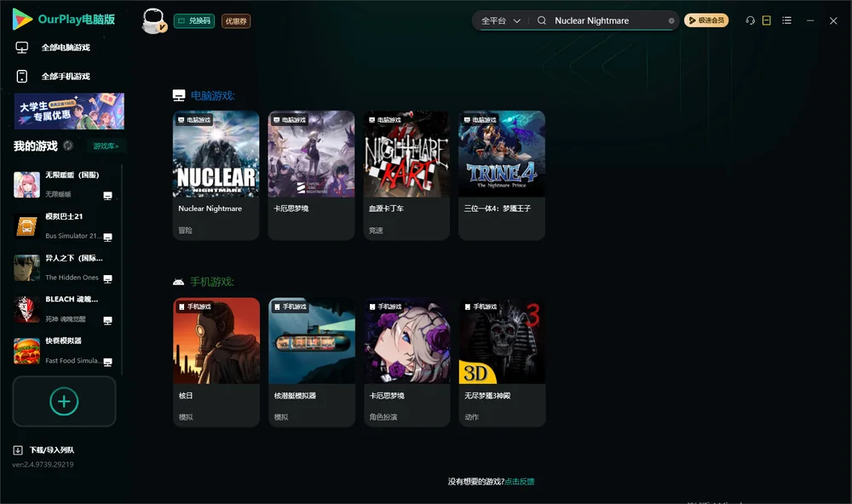Open 下载/导入列队 download queue
852x504 pixels.
[x=43, y=450]
